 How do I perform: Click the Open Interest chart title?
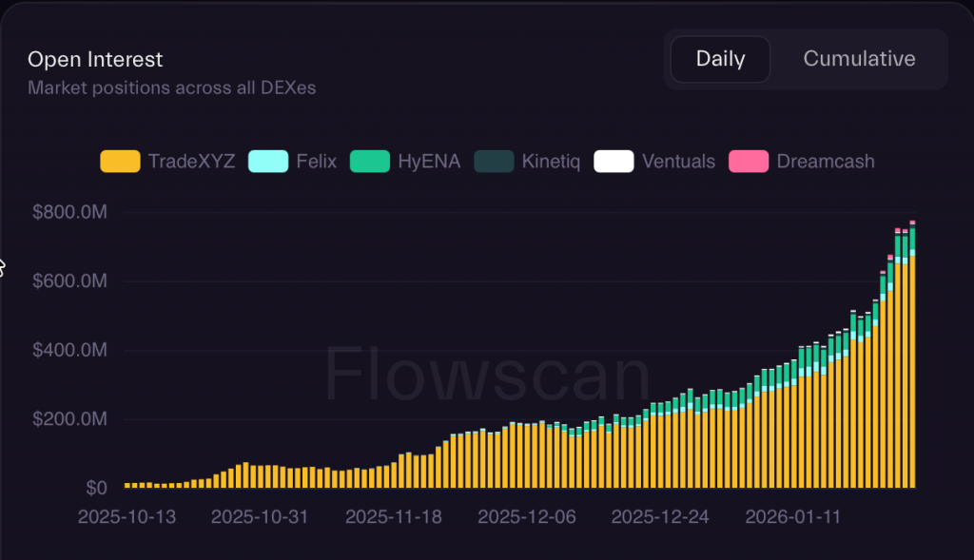tap(95, 59)
